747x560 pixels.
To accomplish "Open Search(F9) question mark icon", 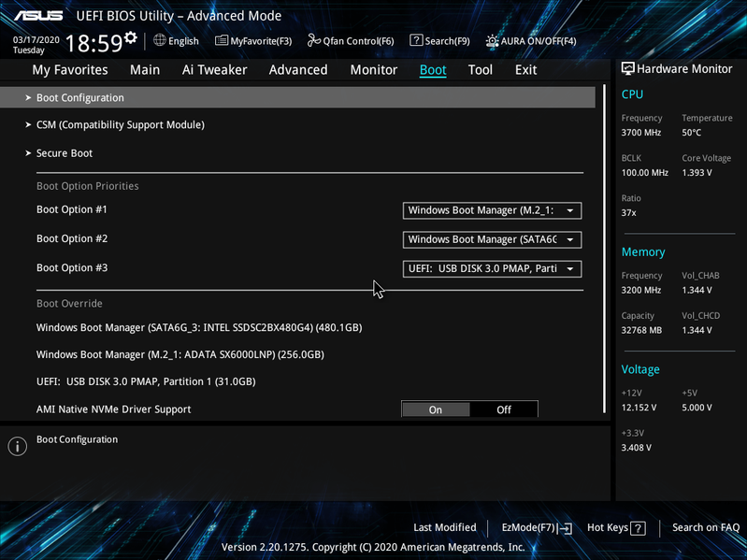I will pos(416,40).
